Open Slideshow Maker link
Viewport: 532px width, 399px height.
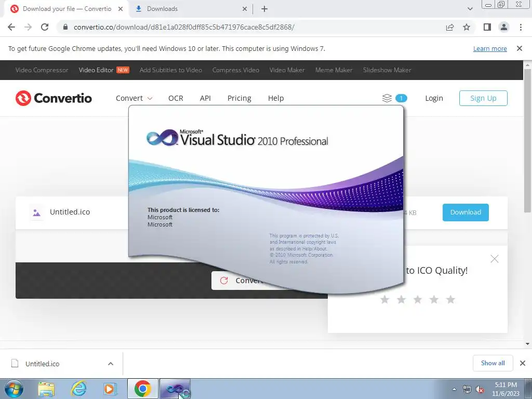(387, 70)
